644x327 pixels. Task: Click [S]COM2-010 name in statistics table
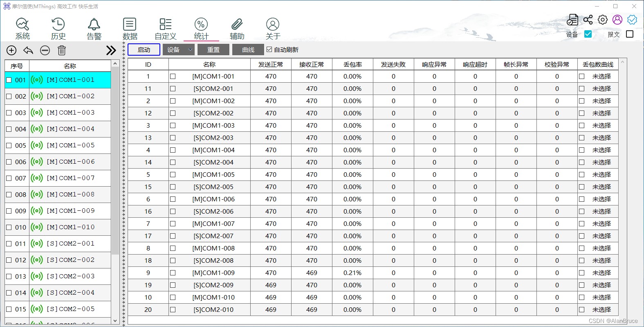[213, 310]
